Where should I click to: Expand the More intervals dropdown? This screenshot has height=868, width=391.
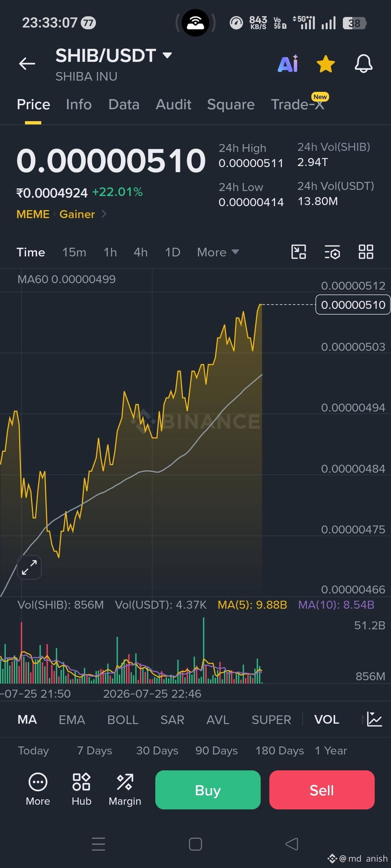(218, 252)
